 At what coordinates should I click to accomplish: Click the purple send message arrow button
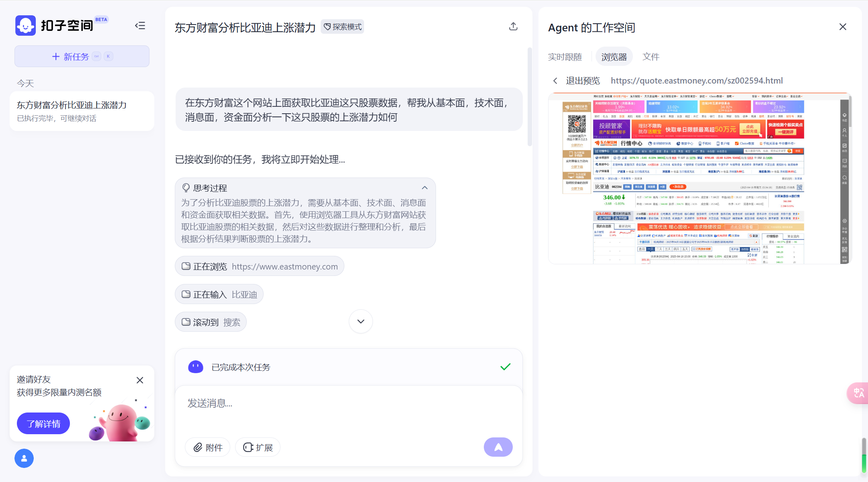[x=498, y=447]
